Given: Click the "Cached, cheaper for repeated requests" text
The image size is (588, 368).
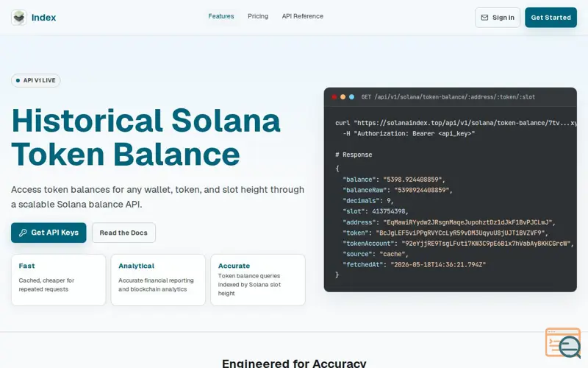Looking at the screenshot, I should (x=46, y=285).
